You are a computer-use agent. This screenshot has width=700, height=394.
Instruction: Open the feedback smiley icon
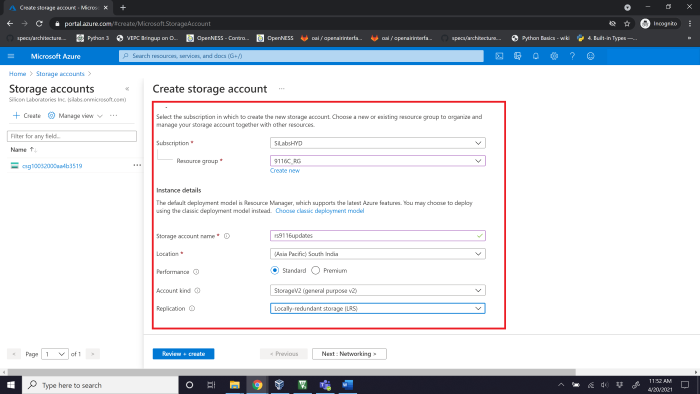(x=591, y=56)
